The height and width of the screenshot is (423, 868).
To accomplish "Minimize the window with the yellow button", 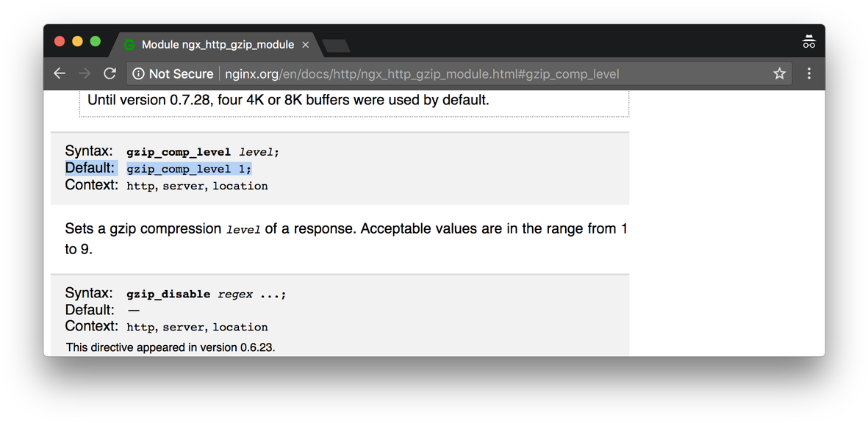I will click(x=78, y=42).
